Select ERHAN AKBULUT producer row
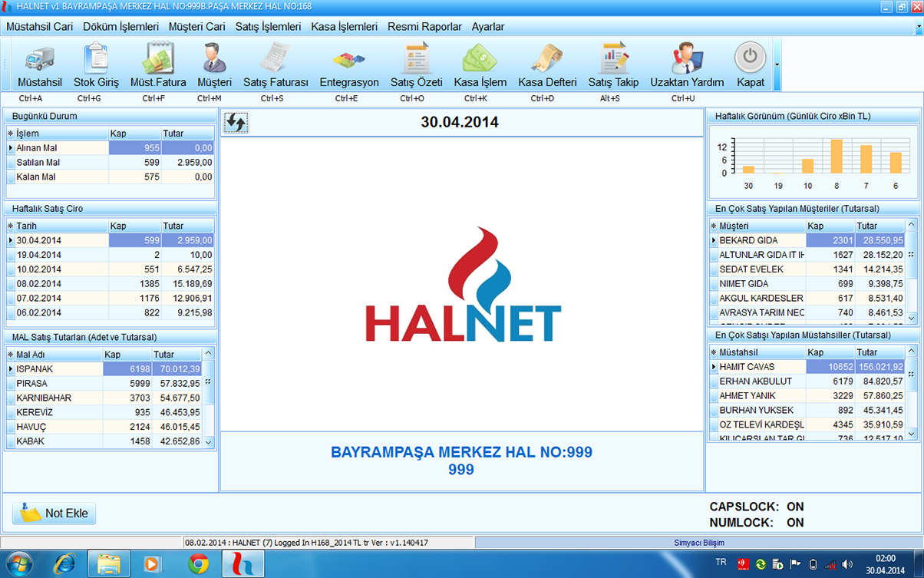This screenshot has height=578, width=924. tap(807, 381)
